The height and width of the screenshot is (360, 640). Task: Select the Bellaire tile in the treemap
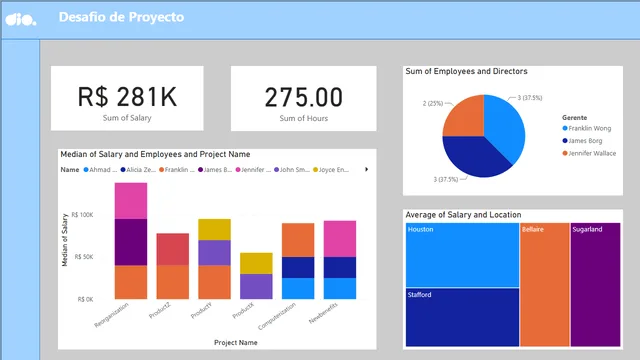(544, 284)
